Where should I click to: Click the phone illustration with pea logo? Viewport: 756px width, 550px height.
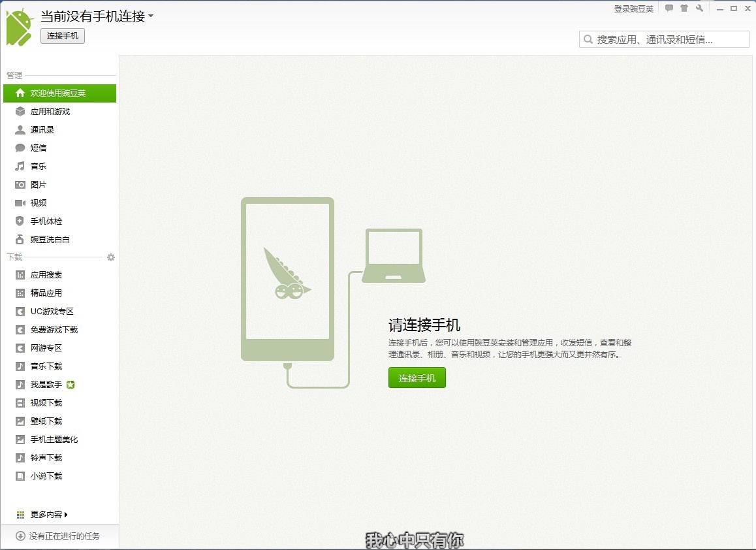click(x=287, y=280)
